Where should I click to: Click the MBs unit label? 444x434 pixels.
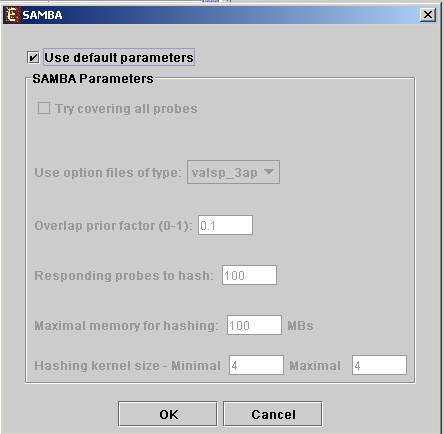pyautogui.click(x=300, y=326)
